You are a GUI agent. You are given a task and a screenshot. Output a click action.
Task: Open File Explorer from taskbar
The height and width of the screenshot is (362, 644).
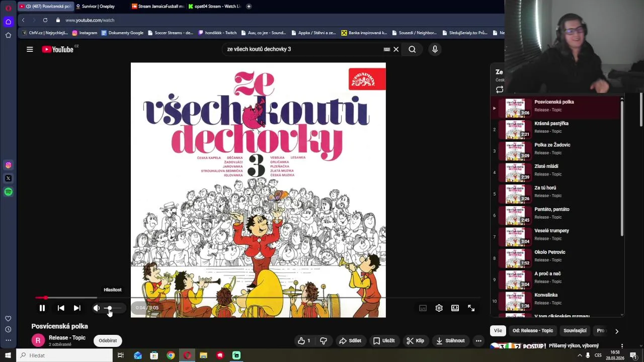[203, 355]
